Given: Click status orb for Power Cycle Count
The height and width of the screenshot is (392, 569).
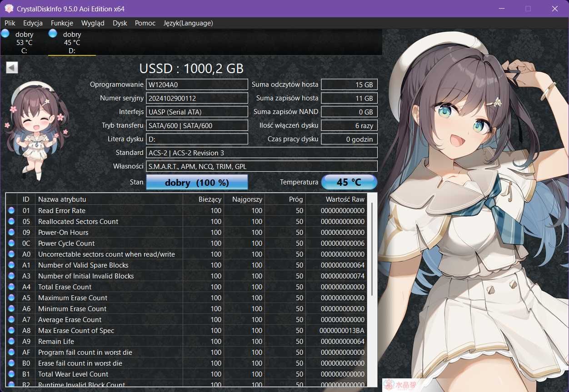Looking at the screenshot, I should tap(11, 243).
